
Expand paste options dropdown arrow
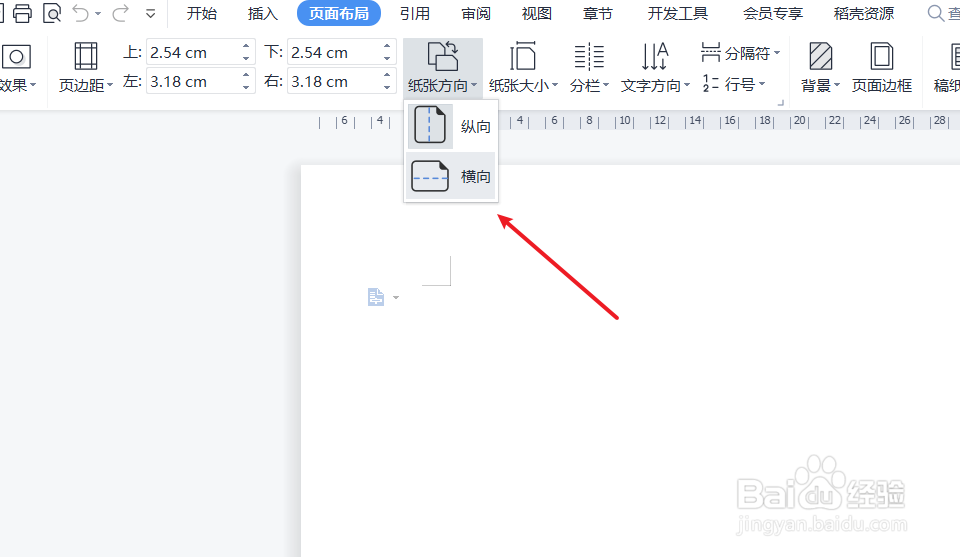(396, 297)
